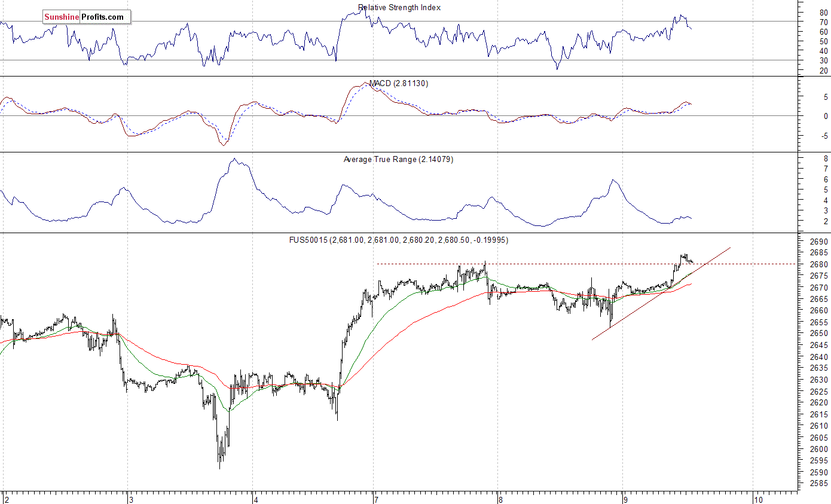Click the 2600 price axis label

819,449
